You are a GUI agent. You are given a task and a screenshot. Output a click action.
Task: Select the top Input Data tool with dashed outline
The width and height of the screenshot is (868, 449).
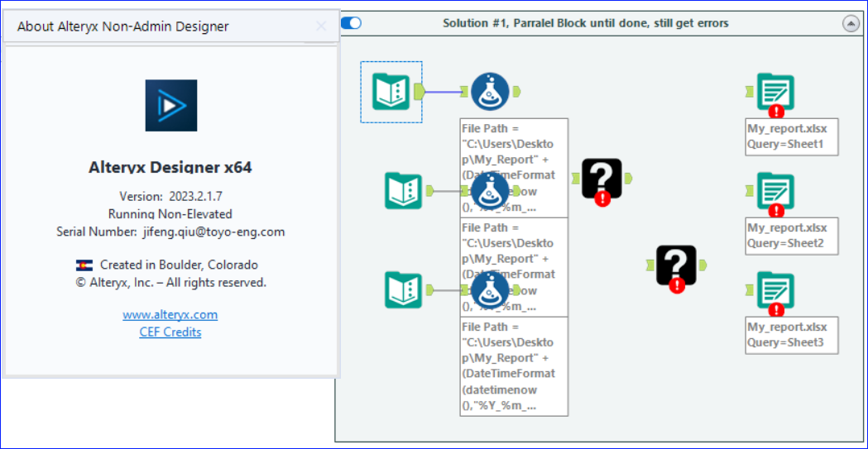[391, 92]
